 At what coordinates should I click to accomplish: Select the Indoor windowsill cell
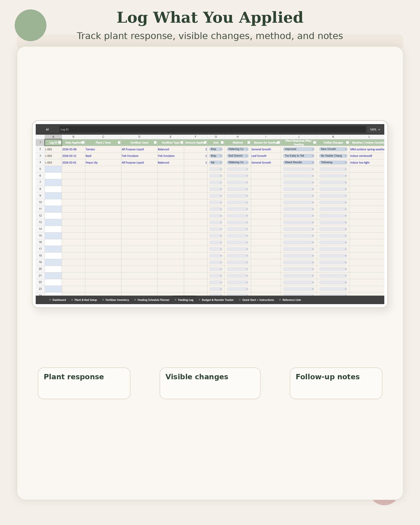tap(367, 156)
